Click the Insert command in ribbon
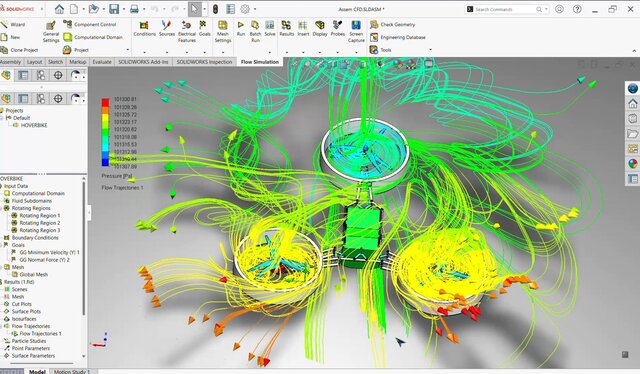 (x=303, y=29)
